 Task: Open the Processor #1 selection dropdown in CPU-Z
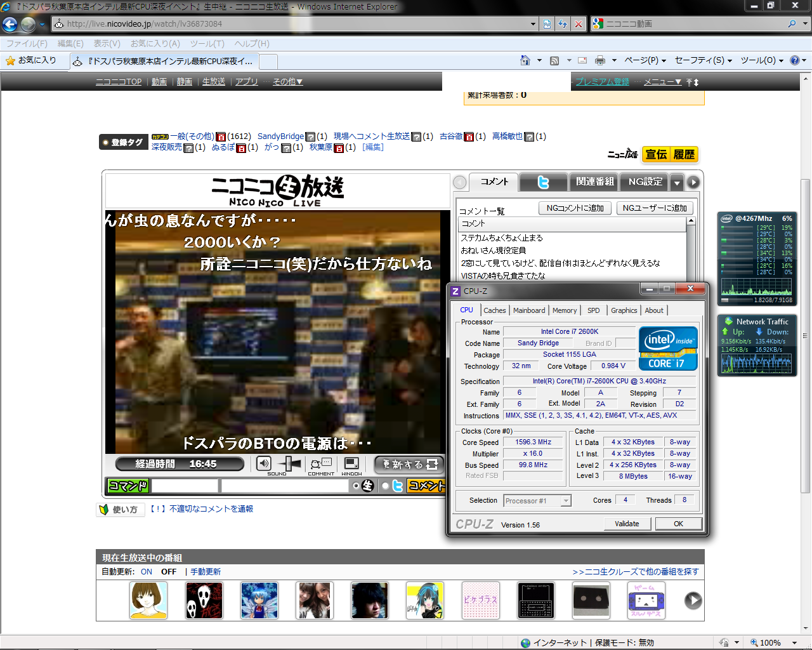coord(565,501)
